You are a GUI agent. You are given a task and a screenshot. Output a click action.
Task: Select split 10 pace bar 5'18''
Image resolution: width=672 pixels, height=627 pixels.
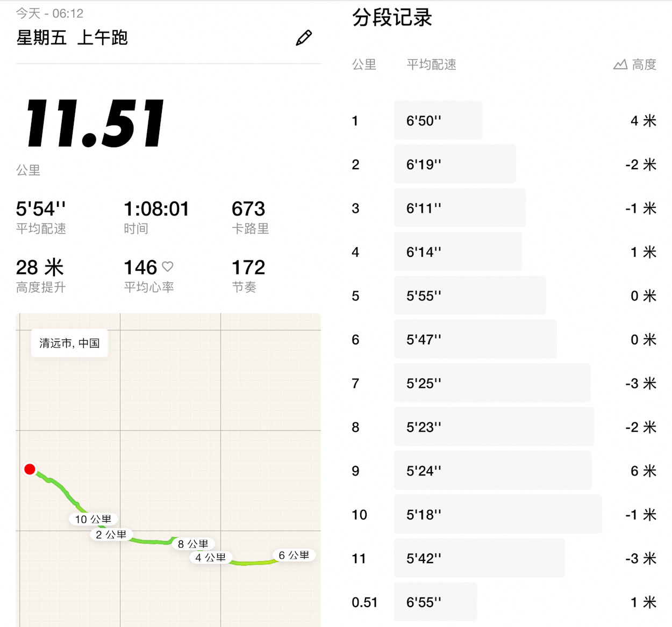[x=498, y=514]
